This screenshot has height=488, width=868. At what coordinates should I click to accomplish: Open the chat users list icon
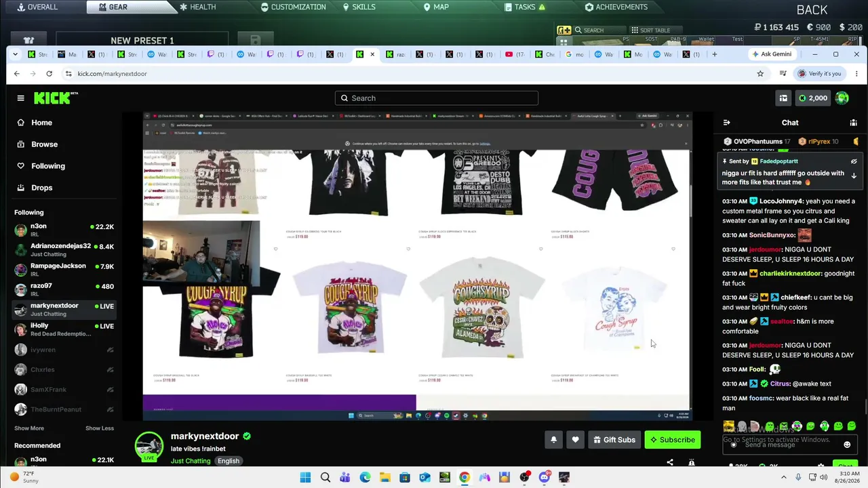(854, 123)
